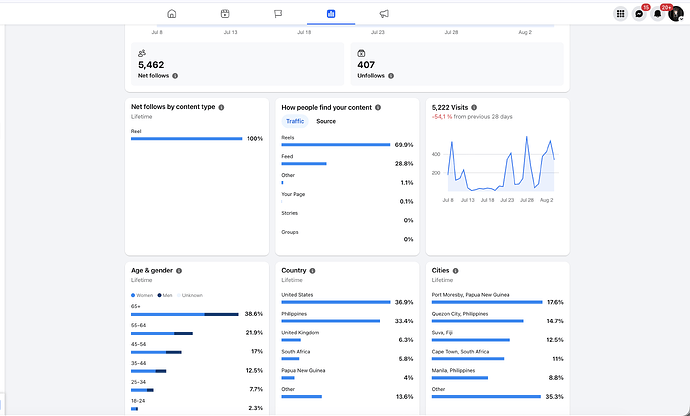The image size is (690, 416).
Task: Click the Cape Town, South Africa label
Action: (x=460, y=352)
